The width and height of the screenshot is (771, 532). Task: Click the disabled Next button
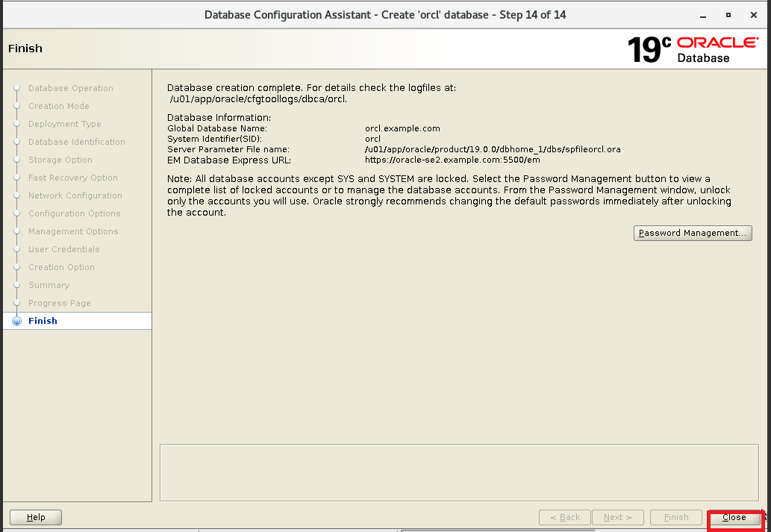tap(617, 517)
